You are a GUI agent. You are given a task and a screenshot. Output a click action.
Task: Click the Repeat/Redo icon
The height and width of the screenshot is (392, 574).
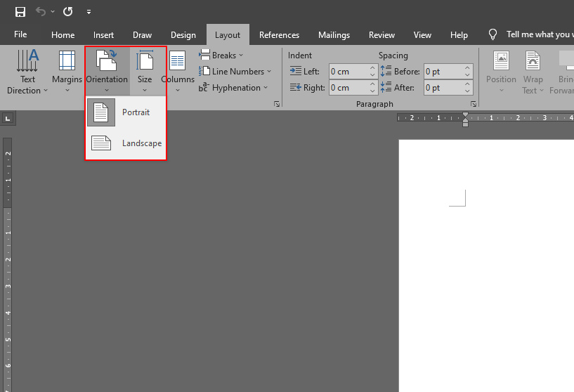pos(67,12)
